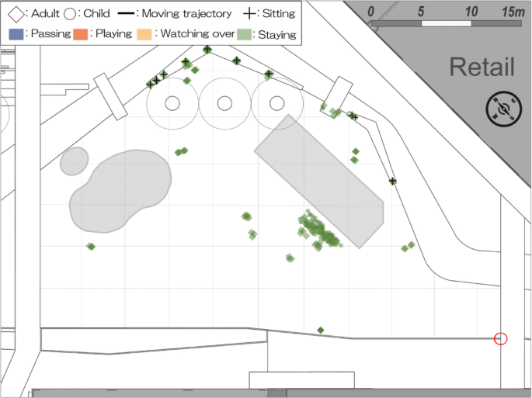Select the large gray blob shape

click(x=120, y=192)
